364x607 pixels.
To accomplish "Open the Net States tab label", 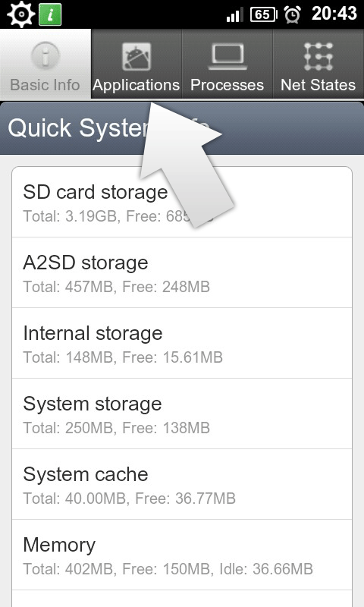I will tap(318, 85).
